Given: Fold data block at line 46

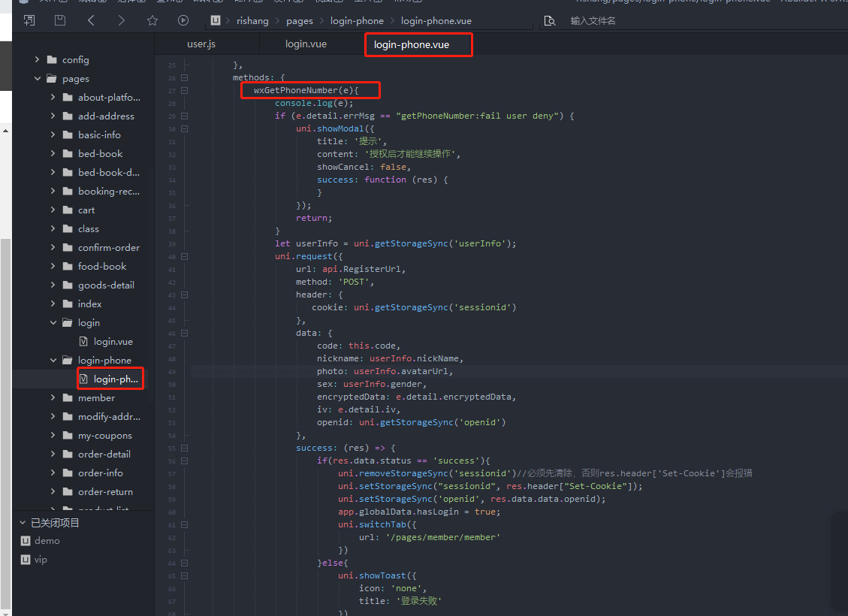Looking at the screenshot, I should [x=185, y=333].
